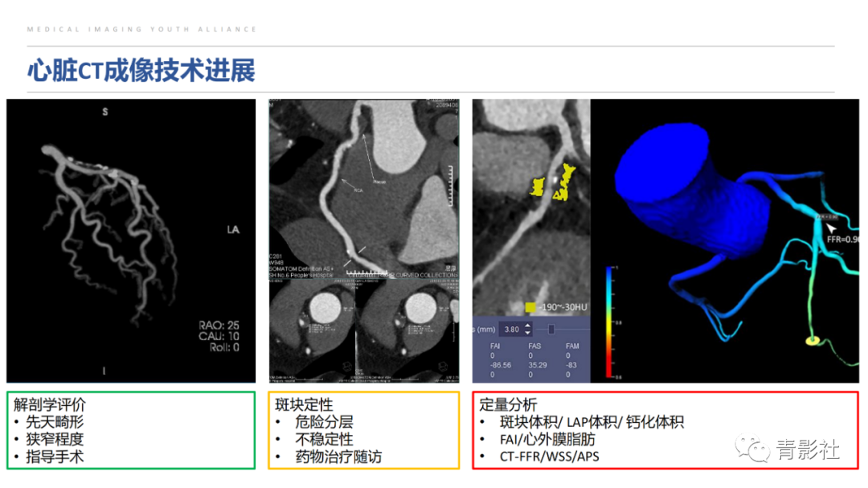Click the slide title 心脏CT成像技术进展
868x488 pixels.
tap(141, 71)
